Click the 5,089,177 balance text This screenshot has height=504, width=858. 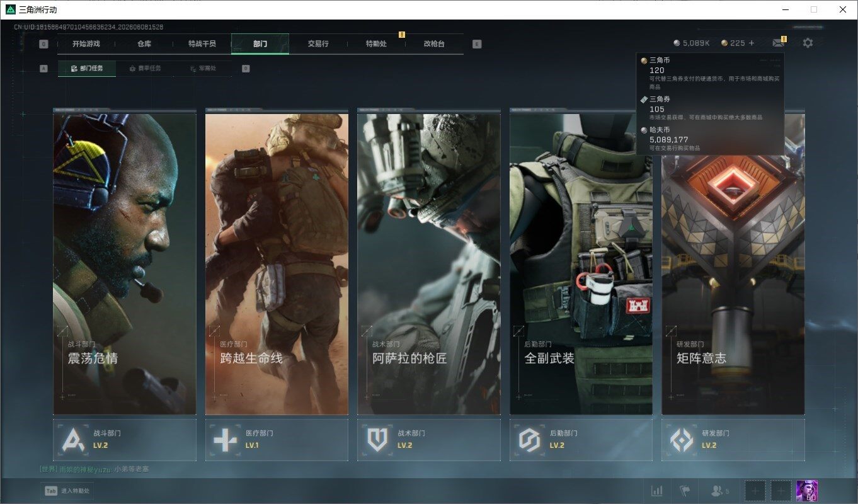tap(668, 139)
